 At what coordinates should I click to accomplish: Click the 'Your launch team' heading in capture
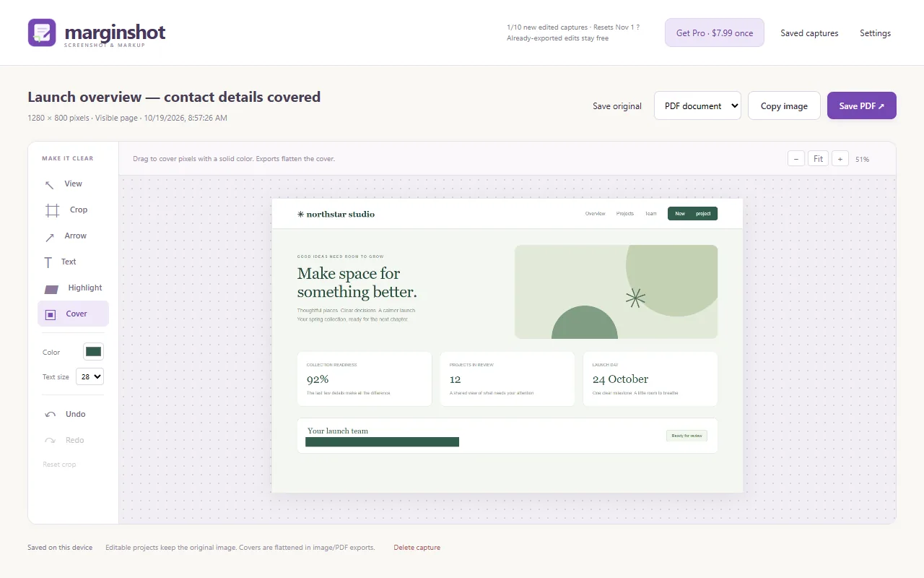click(x=338, y=431)
